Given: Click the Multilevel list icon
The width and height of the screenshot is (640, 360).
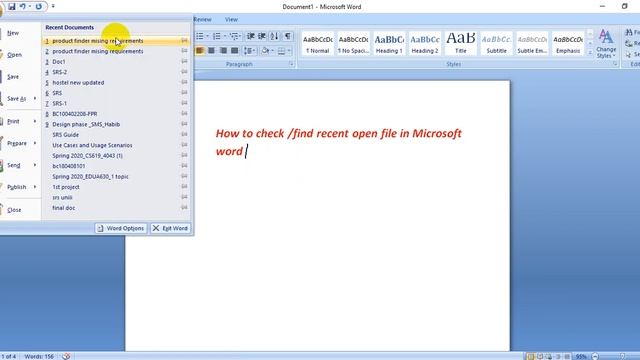Looking at the screenshot, I should (x=234, y=36).
